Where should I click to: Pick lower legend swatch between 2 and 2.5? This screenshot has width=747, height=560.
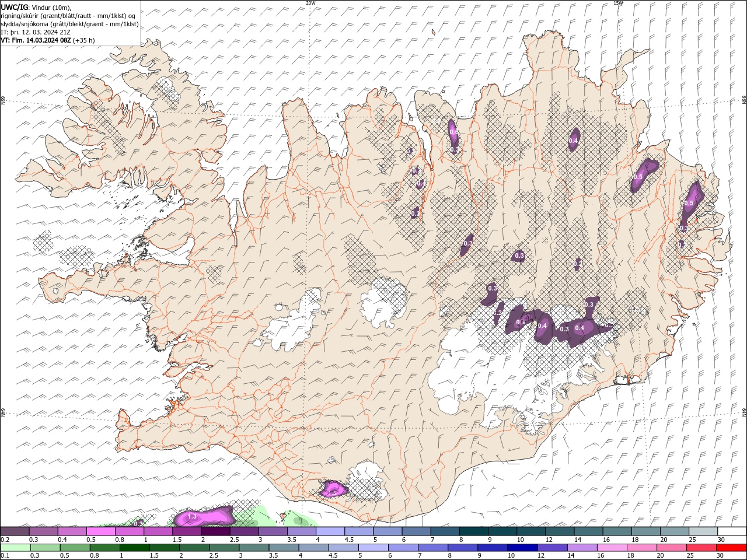coord(194,548)
